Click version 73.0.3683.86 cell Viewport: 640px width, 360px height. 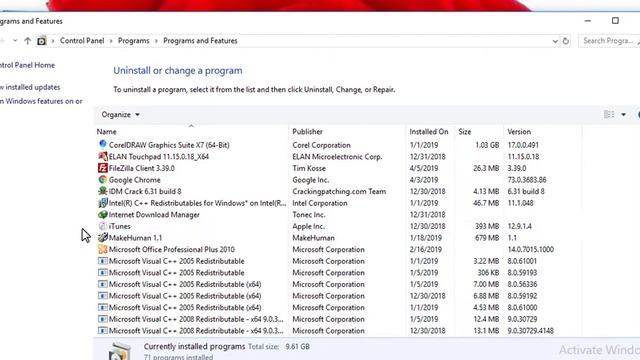pyautogui.click(x=527, y=180)
